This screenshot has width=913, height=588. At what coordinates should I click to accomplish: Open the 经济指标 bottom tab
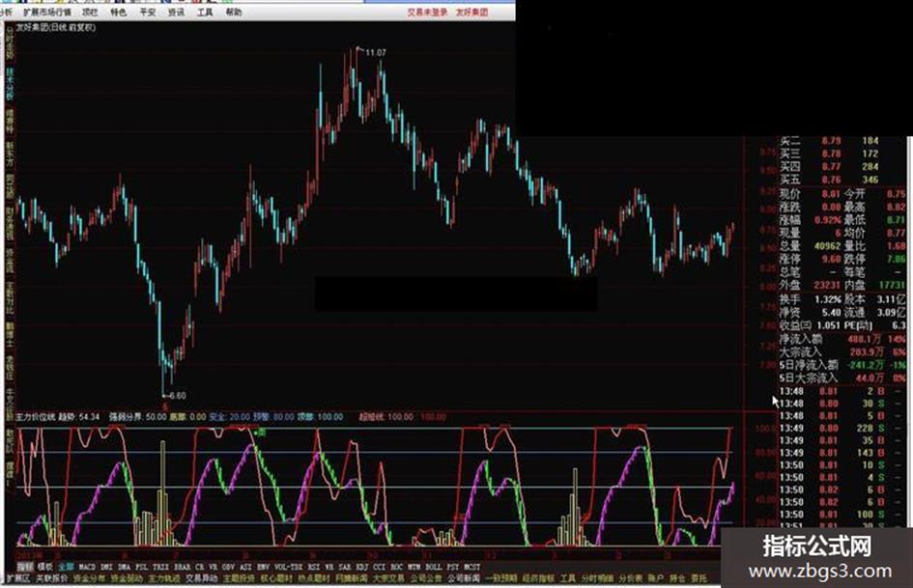538,578
